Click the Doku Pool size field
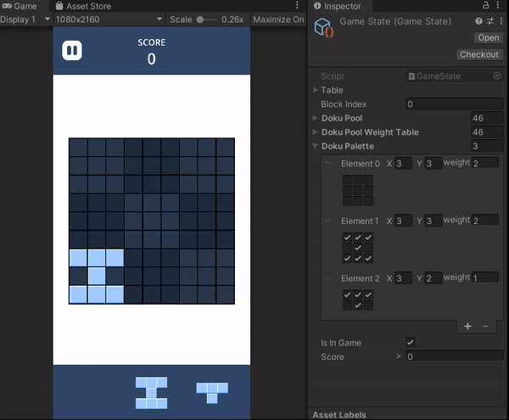This screenshot has height=420, width=509. [x=487, y=118]
